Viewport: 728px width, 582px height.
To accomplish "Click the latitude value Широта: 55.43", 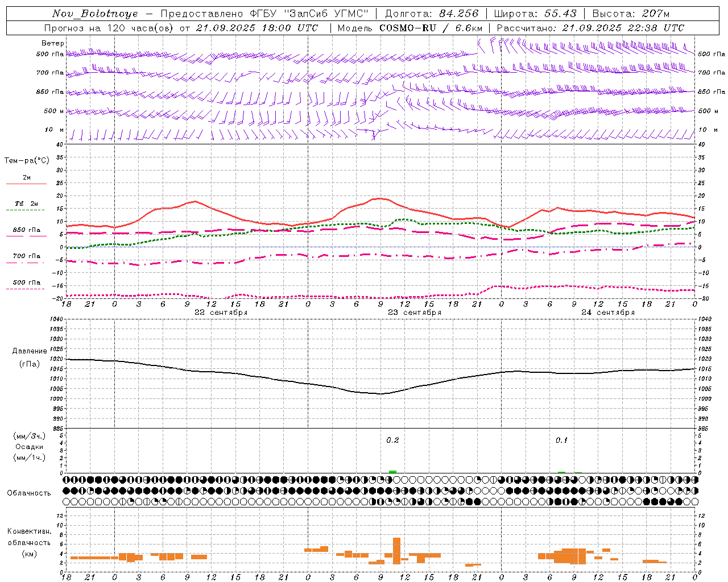I will pos(535,14).
